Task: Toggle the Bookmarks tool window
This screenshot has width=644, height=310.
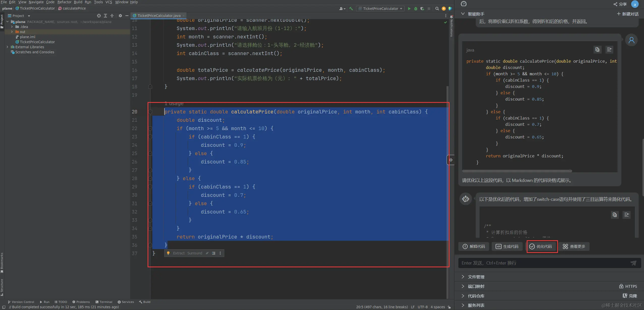Action: [2, 263]
